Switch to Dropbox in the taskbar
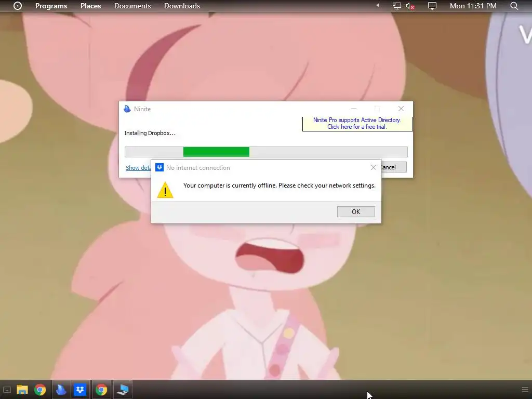The width and height of the screenshot is (532, 399). (80, 390)
